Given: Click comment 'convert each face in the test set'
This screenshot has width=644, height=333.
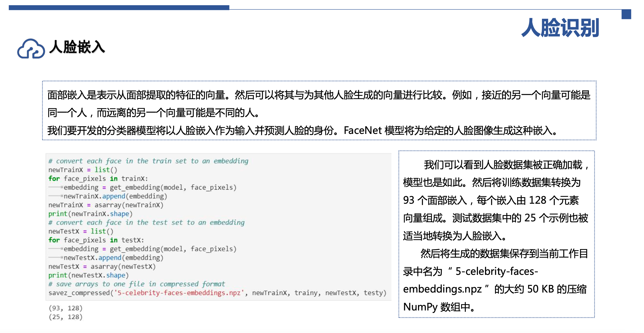Looking at the screenshot, I should coord(146,222).
